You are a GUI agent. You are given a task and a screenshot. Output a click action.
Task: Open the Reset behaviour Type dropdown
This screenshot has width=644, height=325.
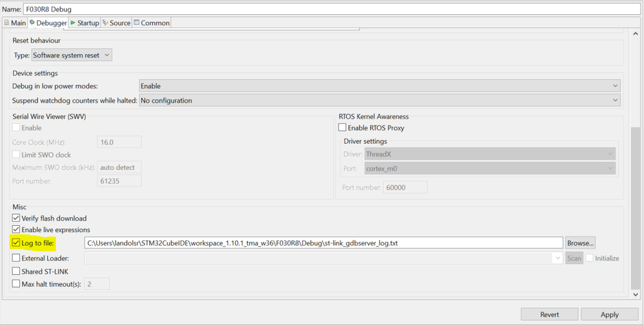tap(72, 55)
